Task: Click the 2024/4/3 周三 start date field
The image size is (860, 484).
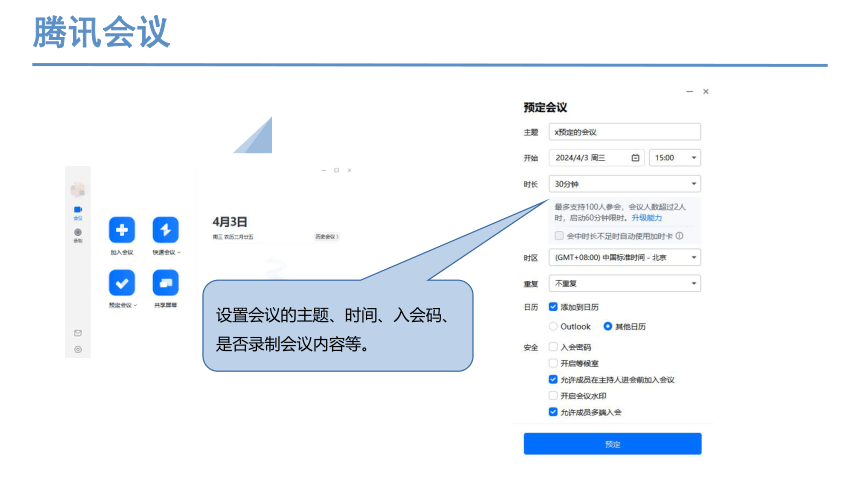Action: (597, 158)
